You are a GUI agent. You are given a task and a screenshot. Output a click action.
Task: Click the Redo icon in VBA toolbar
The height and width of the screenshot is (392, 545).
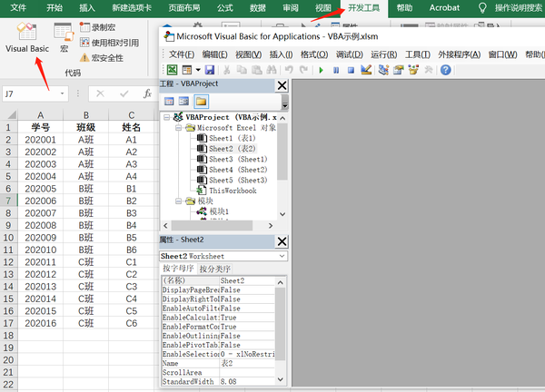point(303,70)
